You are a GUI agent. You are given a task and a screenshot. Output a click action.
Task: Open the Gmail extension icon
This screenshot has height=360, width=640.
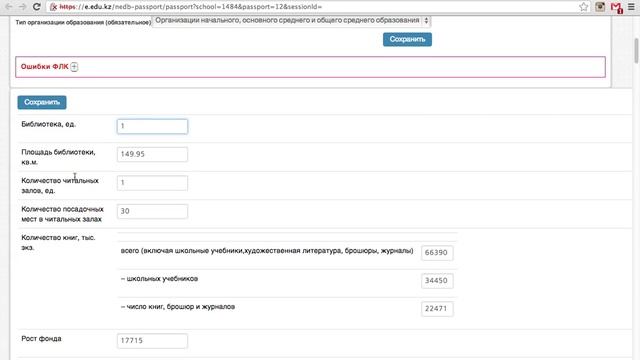tap(616, 7)
